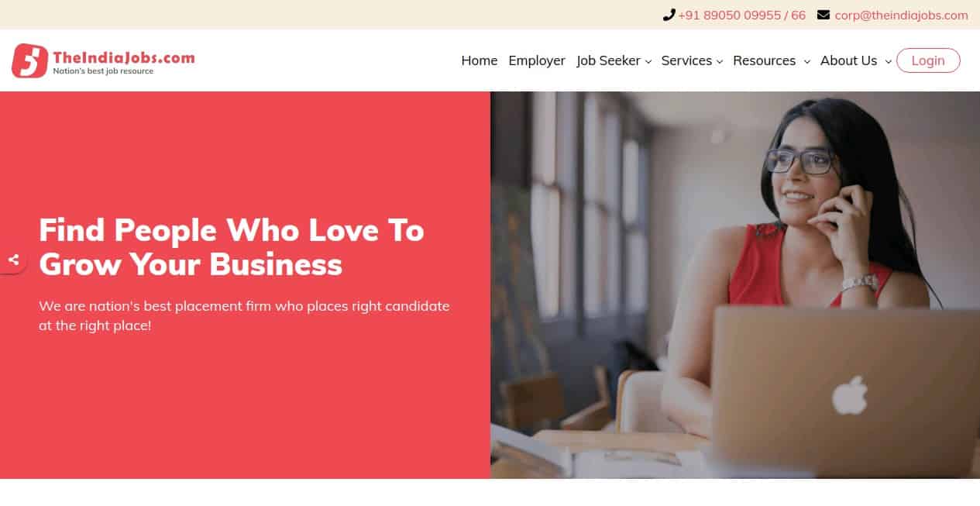Expand the Services dropdown arrow
The height and width of the screenshot is (506, 980).
click(720, 61)
